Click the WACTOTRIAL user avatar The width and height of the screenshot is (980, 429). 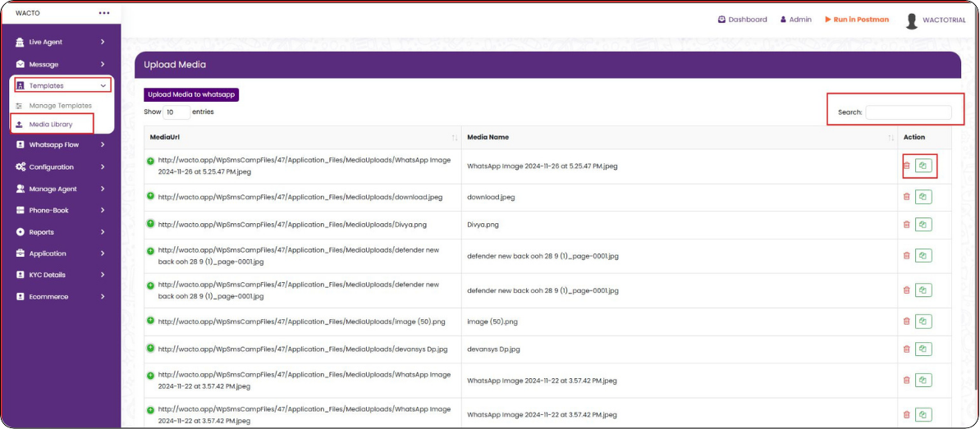point(912,21)
